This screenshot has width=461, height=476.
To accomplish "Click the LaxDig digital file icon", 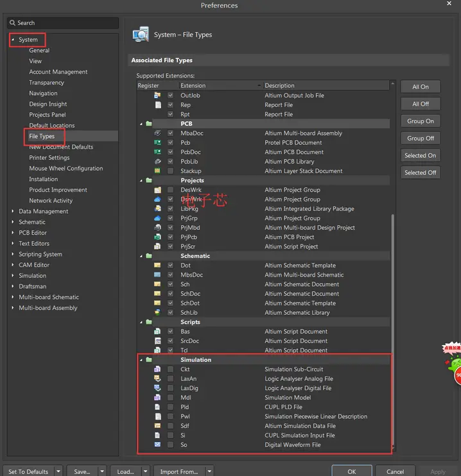I will [157, 388].
